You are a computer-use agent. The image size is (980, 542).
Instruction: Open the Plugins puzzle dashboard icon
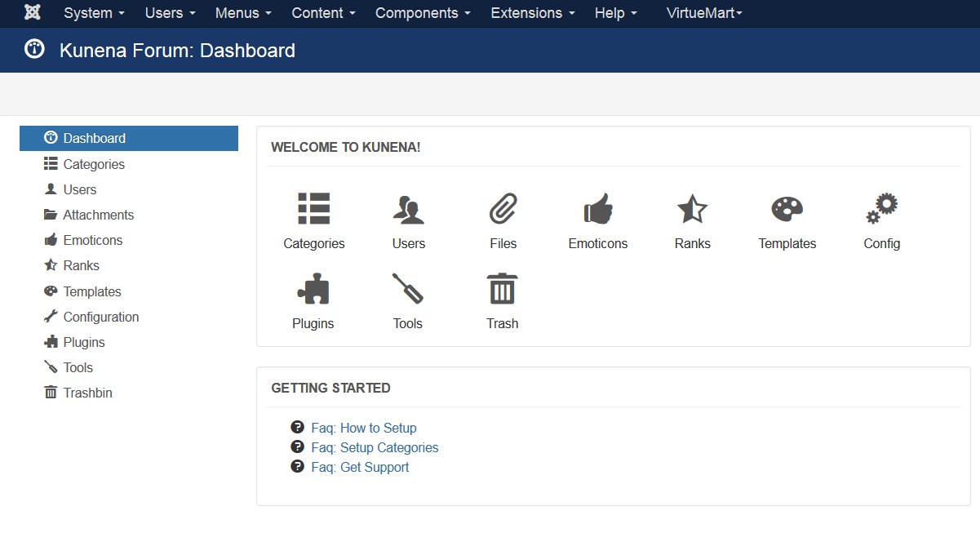tap(313, 288)
